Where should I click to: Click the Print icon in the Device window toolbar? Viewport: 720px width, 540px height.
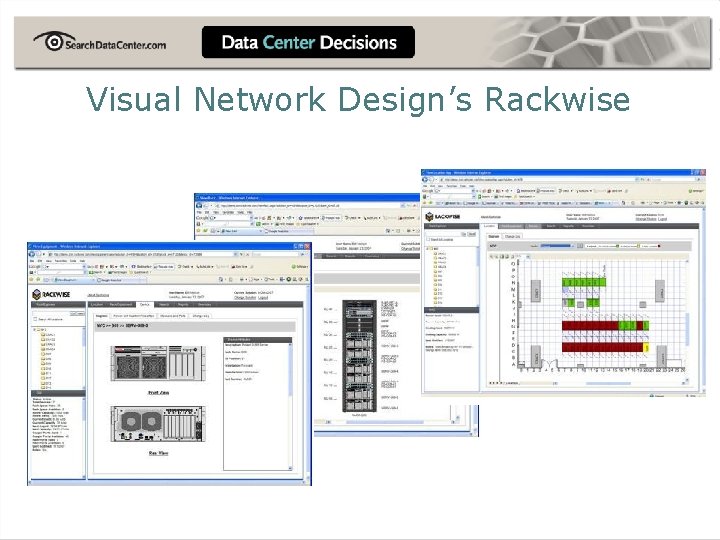pos(241,279)
